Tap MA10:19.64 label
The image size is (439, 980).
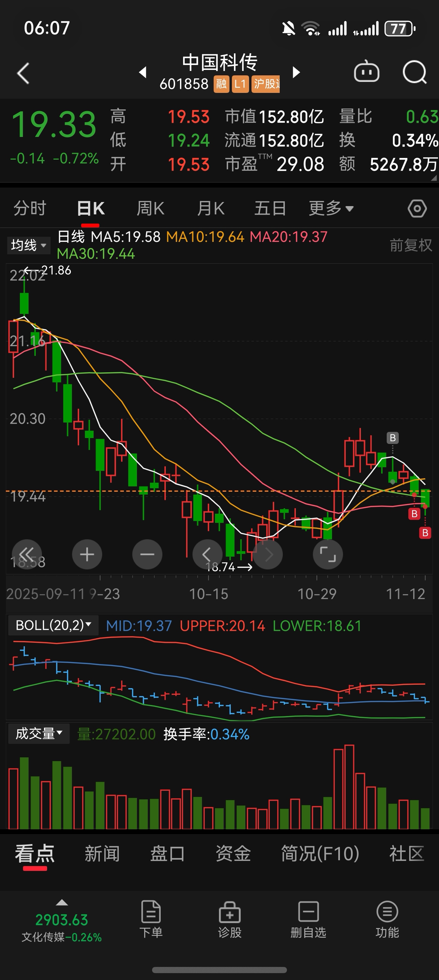click(205, 237)
